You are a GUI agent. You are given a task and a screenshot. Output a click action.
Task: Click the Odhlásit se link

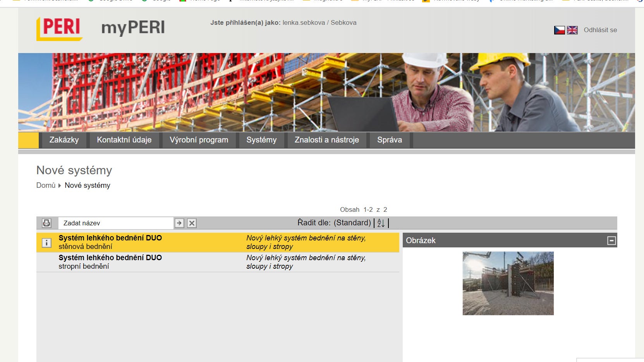[600, 30]
